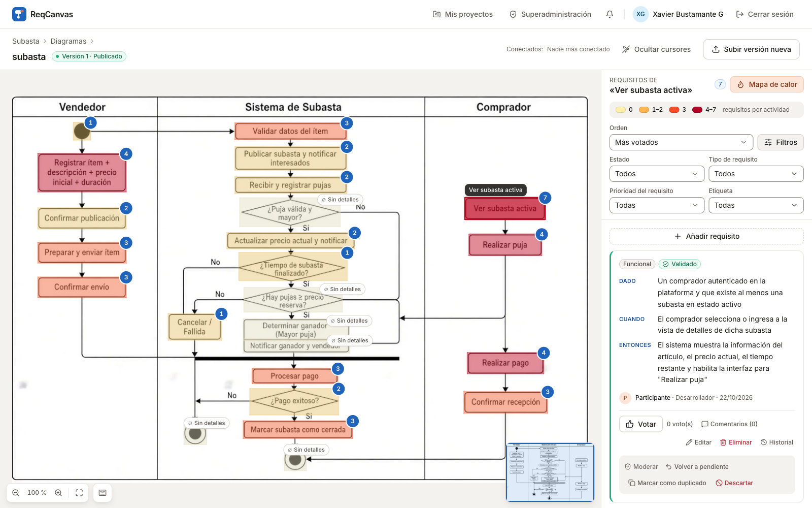Select Validar datos del ítem activity
This screenshot has width=812, height=508.
tap(290, 131)
